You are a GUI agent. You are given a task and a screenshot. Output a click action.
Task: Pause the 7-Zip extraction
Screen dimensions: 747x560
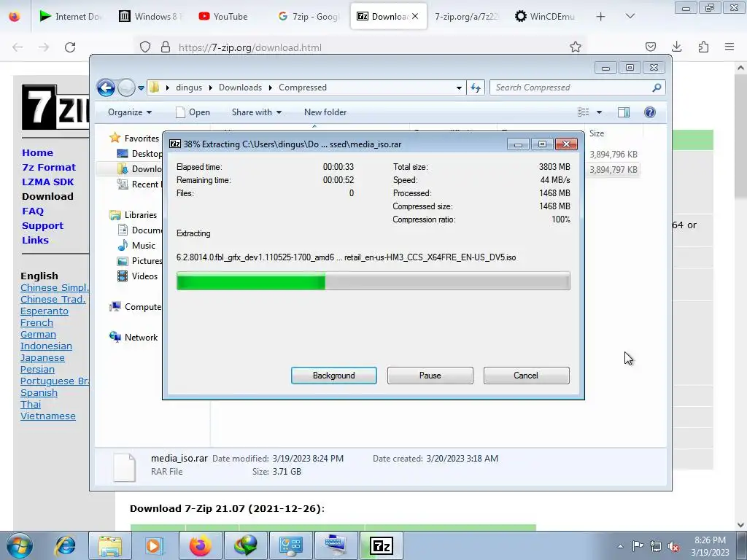pyautogui.click(x=430, y=376)
